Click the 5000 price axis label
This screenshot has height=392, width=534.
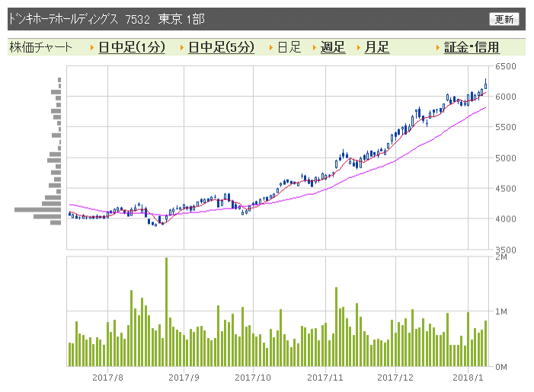tap(505, 158)
